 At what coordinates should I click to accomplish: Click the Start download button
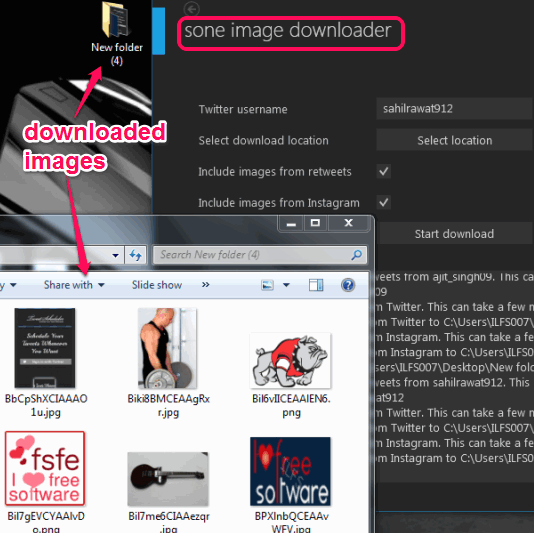pyautogui.click(x=454, y=234)
